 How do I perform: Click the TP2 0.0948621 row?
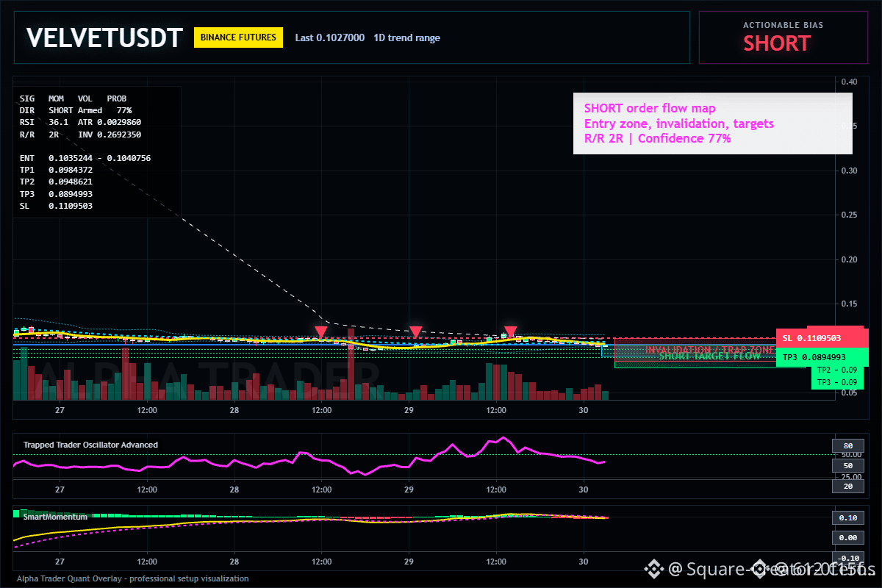coord(56,182)
